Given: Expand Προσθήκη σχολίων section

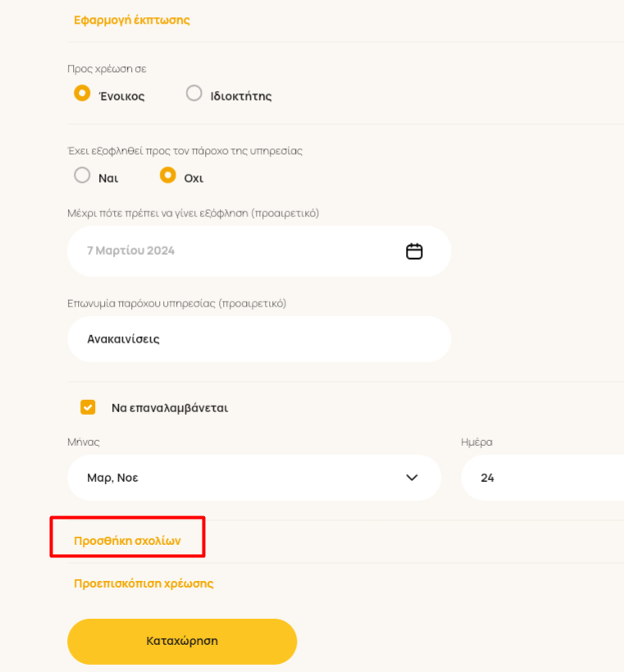Looking at the screenshot, I should click(x=127, y=541).
